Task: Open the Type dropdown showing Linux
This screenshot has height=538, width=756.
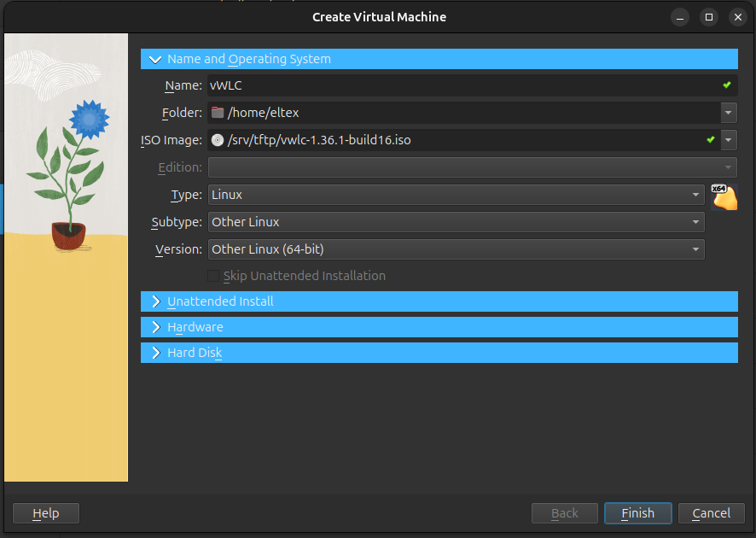Action: point(456,195)
